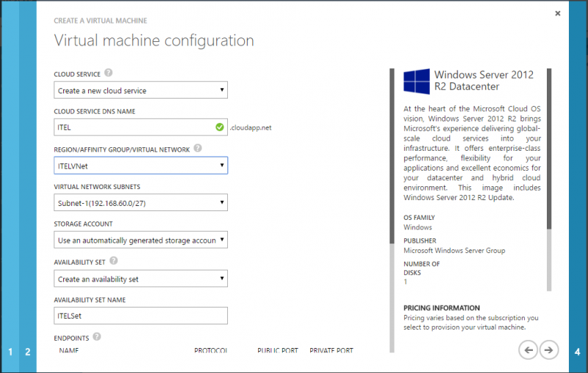
Task: Click the Protocol column header
Action: pos(210,350)
